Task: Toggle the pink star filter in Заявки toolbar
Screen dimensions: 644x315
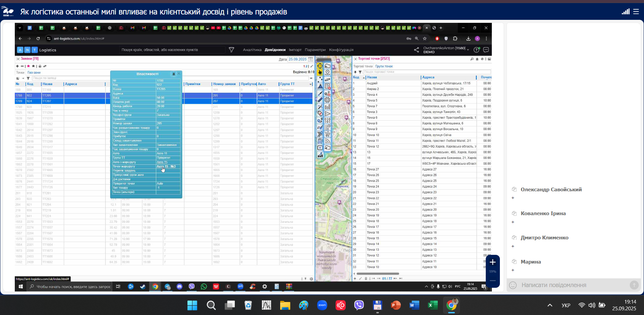Action: click(29, 66)
